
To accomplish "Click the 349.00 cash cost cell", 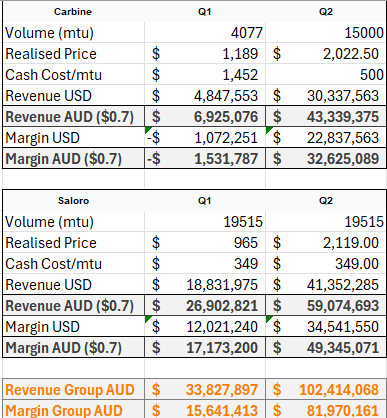I will click(x=326, y=264).
